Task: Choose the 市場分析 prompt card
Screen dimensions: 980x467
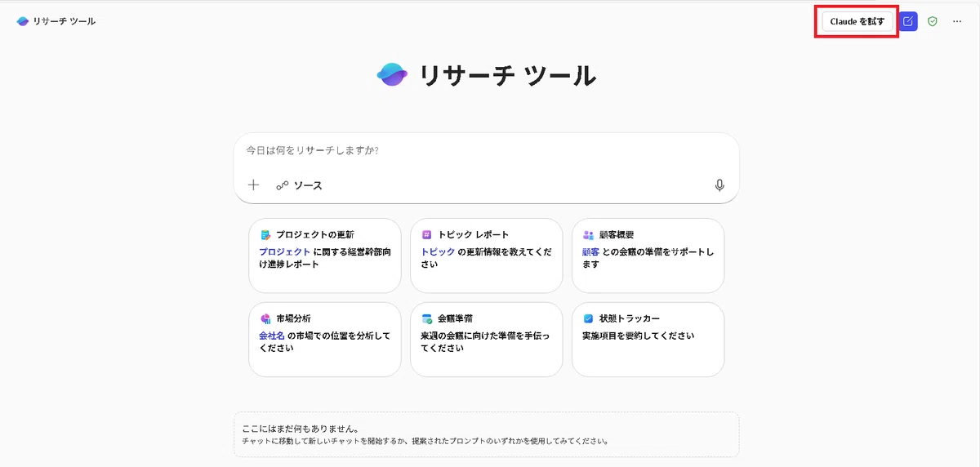Action: coord(324,340)
